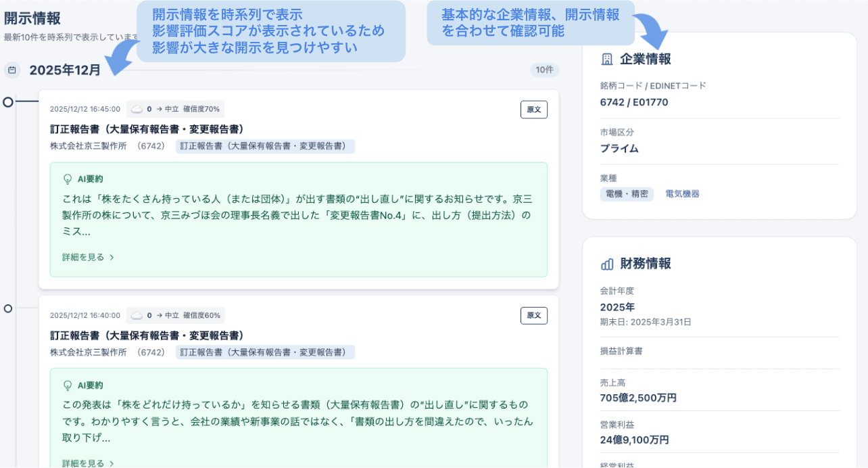Click the 10件 count badge
The image size is (868, 468).
coord(545,70)
